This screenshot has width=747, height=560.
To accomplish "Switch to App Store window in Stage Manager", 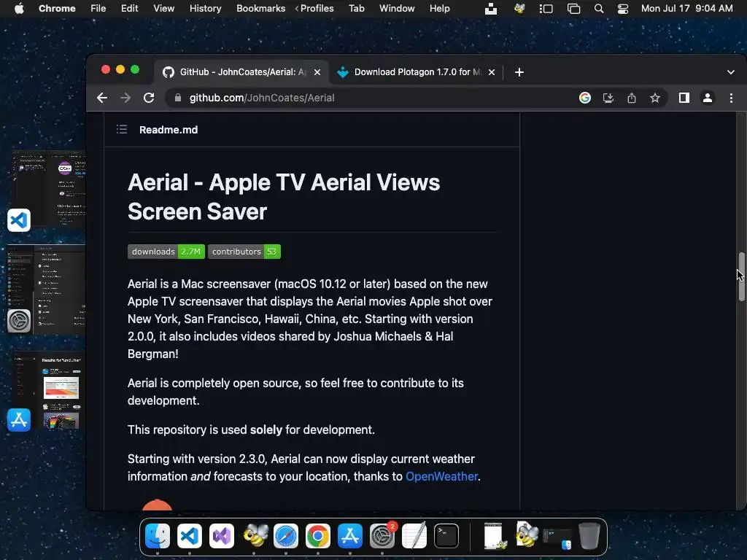I will pos(47,392).
